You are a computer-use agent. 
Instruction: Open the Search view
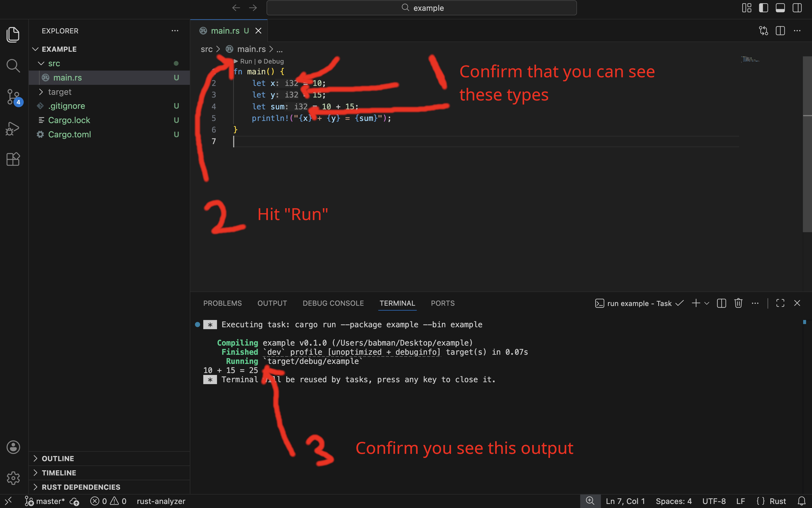click(13, 66)
